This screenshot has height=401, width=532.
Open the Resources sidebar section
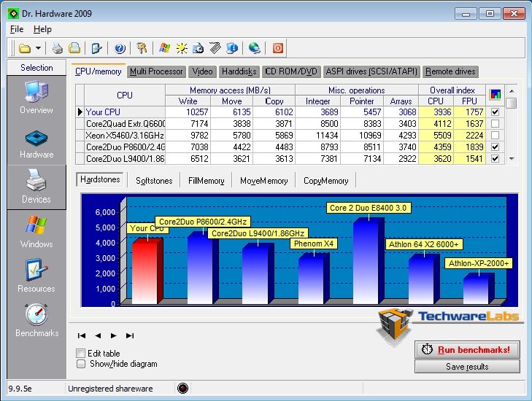tap(36, 276)
